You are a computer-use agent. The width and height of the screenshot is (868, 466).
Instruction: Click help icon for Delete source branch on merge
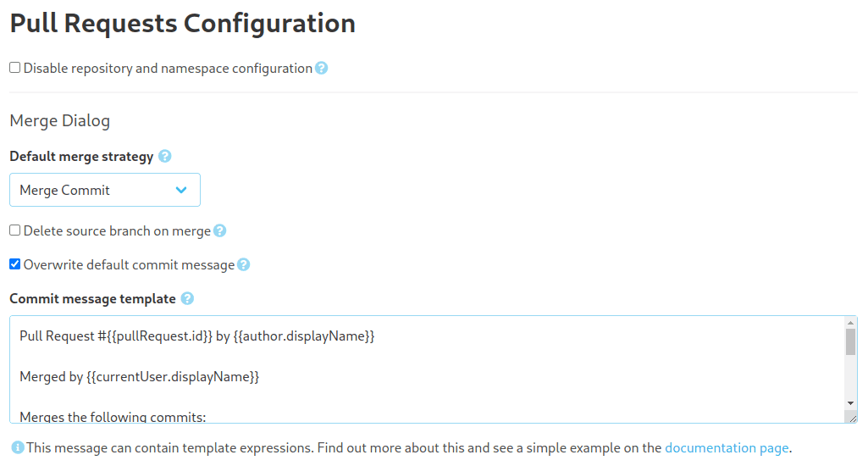point(220,230)
